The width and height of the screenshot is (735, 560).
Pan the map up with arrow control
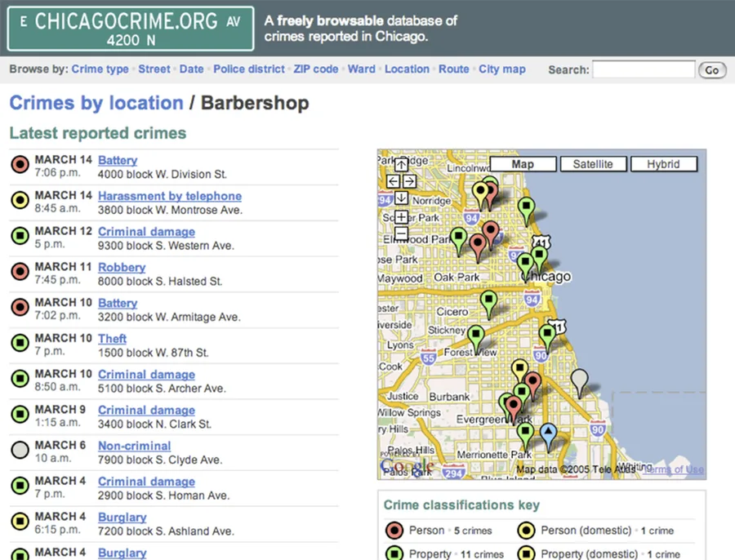[x=401, y=165]
